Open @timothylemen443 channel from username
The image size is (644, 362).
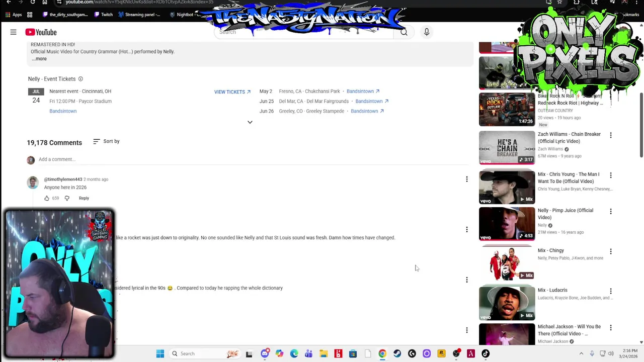pos(63,179)
